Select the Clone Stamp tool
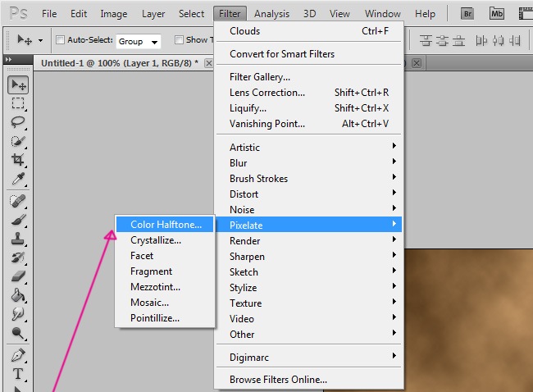Screen dimensions: 533x392 pos(18,239)
